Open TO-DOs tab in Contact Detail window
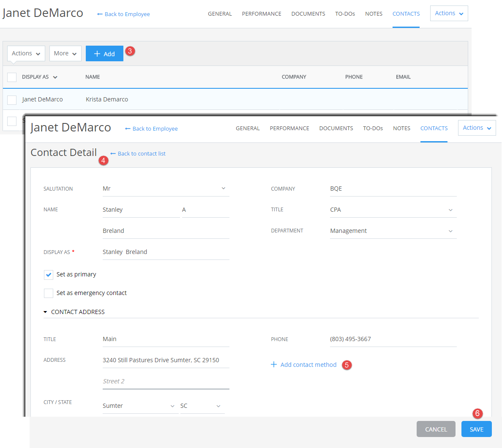The height and width of the screenshot is (448, 502). click(373, 128)
